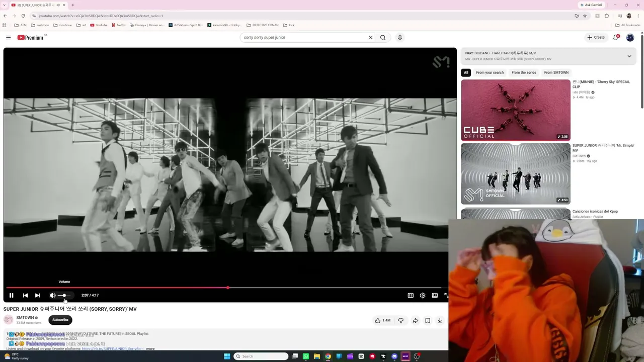Viewport: 644px width, 362px height.
Task: Mute the tab via its speaker icon
Action: click(58, 5)
